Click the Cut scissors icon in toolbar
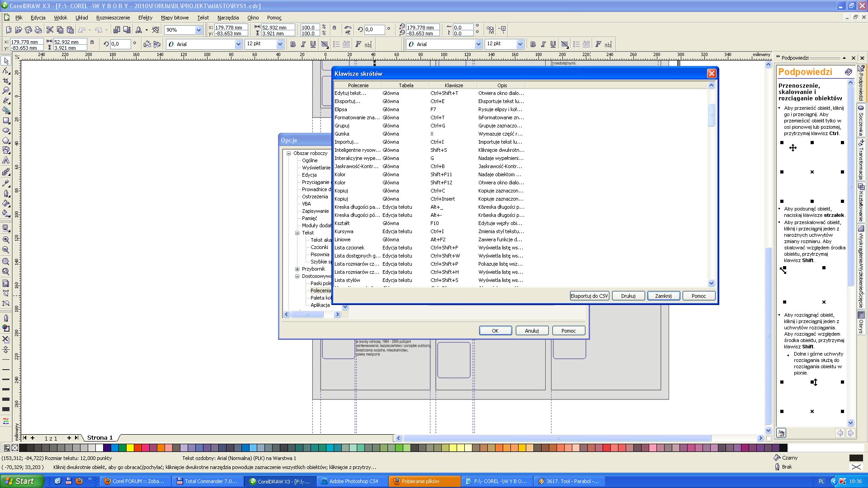The height and width of the screenshot is (488, 868). point(50,30)
